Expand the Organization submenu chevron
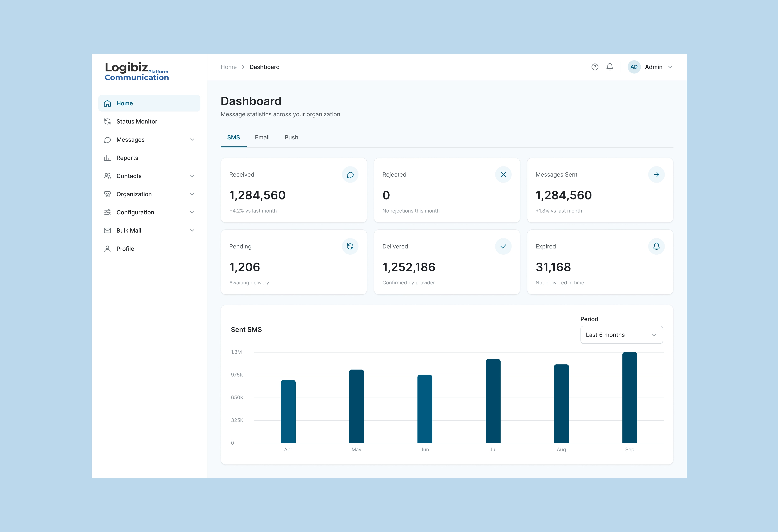778x532 pixels. pyautogui.click(x=192, y=194)
